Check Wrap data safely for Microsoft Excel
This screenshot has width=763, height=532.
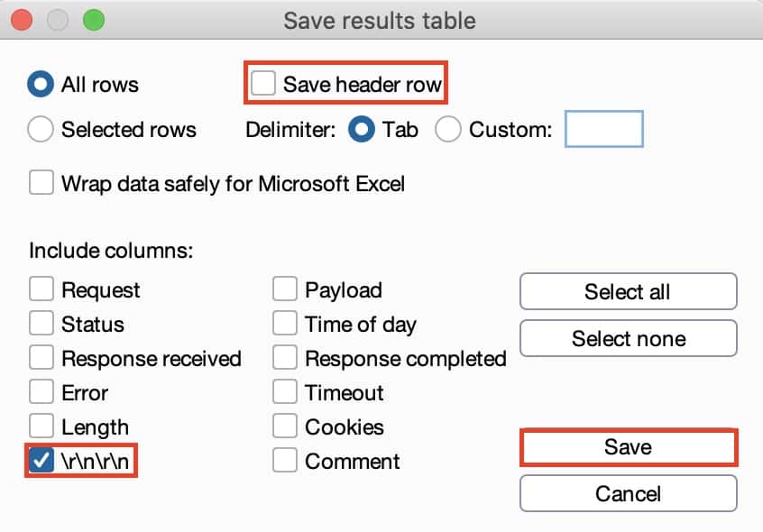click(41, 184)
